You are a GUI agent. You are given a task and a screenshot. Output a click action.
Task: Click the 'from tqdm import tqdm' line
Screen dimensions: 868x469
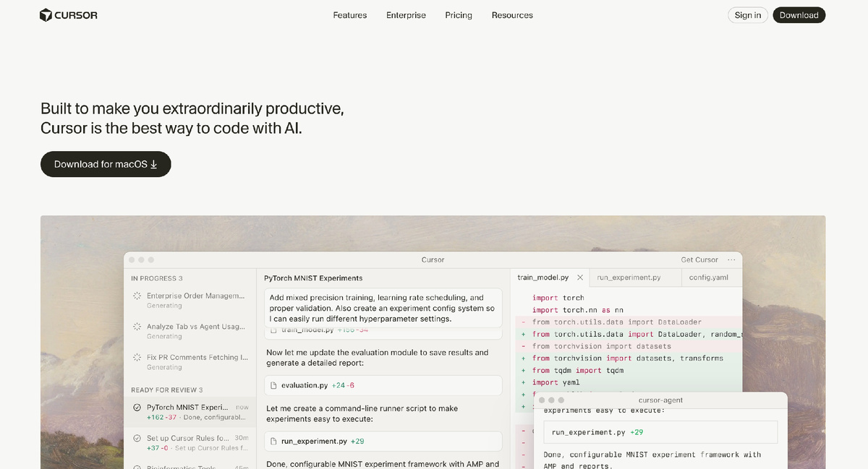[578, 370]
